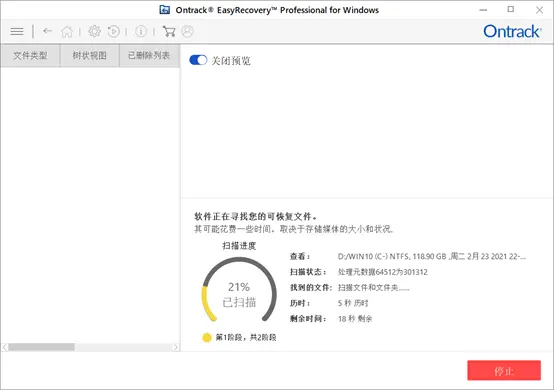Click the shopping cart icon
This screenshot has height=390, width=554.
169,31
